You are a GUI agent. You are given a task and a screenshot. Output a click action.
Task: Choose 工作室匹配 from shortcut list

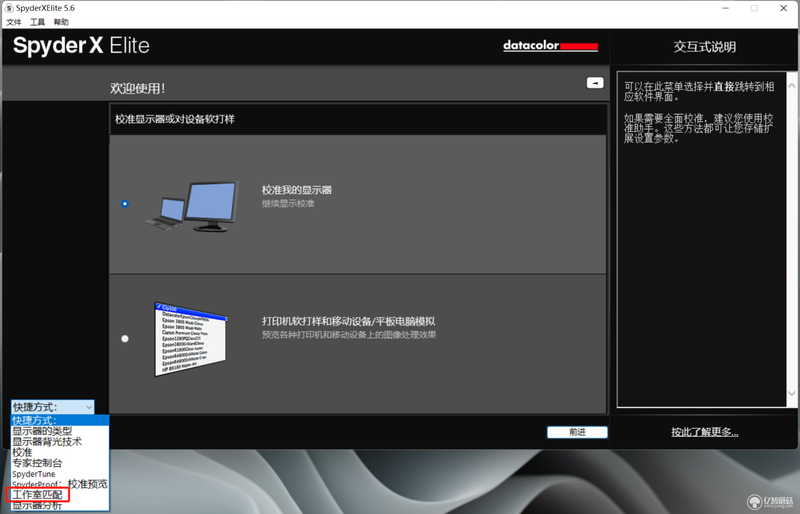[x=60, y=495]
